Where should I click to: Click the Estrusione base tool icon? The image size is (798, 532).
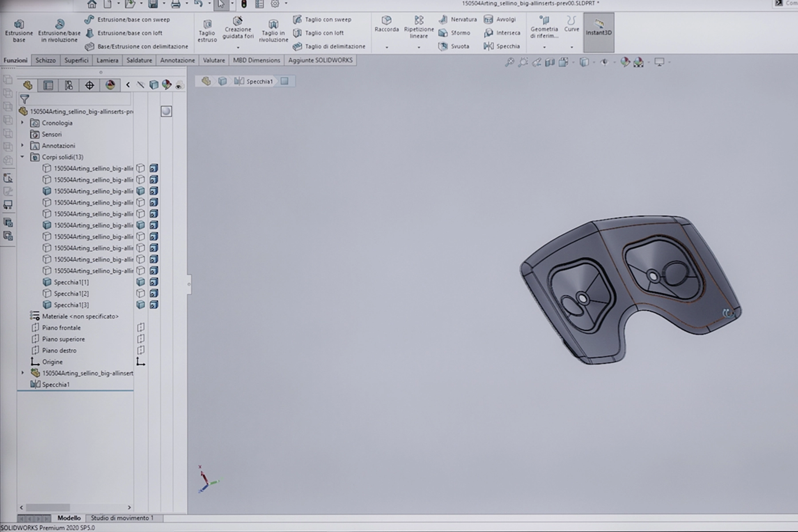tap(19, 25)
